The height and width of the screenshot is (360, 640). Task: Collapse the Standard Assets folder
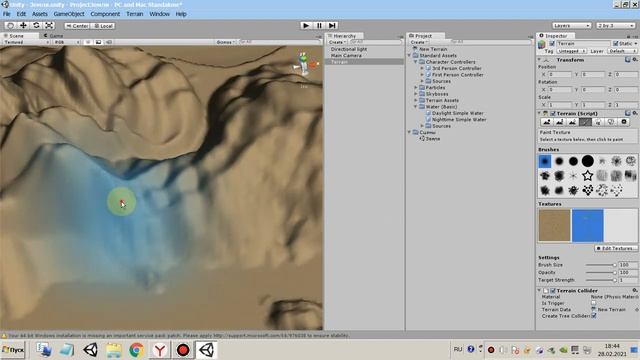click(409, 55)
